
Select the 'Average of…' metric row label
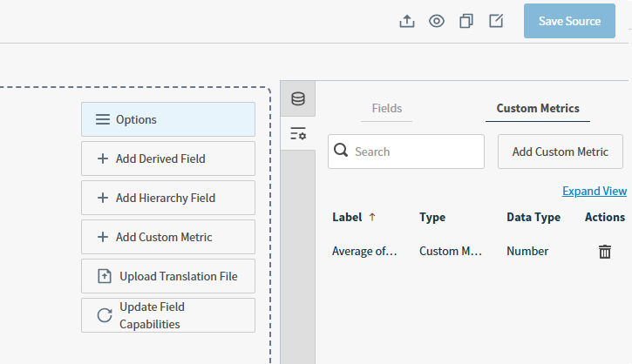364,252
